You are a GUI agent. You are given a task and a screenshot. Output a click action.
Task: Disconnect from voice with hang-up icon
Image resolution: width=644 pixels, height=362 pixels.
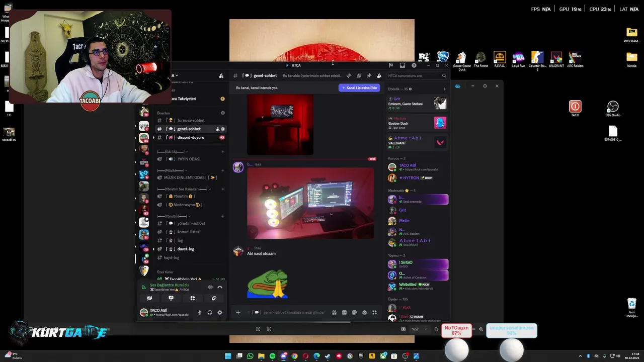coord(220,287)
